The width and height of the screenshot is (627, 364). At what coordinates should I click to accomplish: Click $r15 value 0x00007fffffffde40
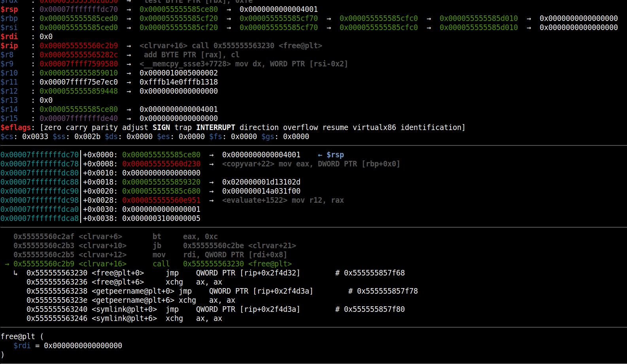click(x=79, y=118)
